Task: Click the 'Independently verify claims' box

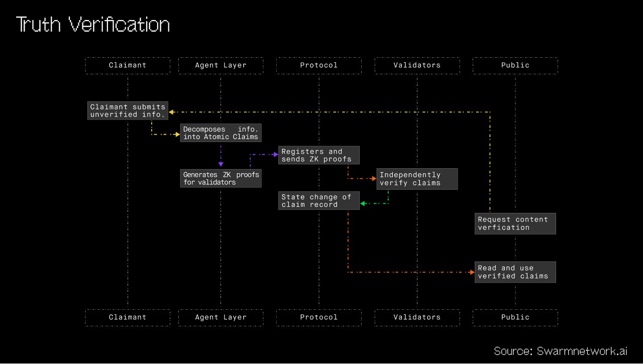Action: point(417,179)
